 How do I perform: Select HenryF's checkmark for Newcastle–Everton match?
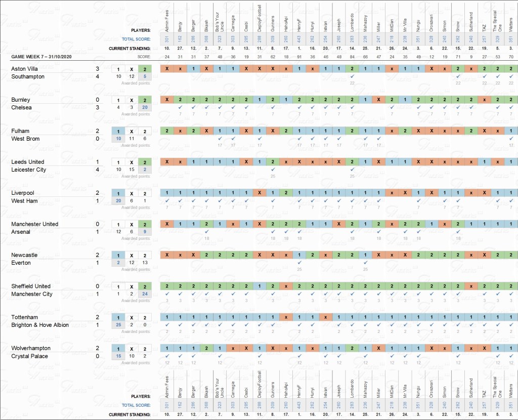pos(299,263)
